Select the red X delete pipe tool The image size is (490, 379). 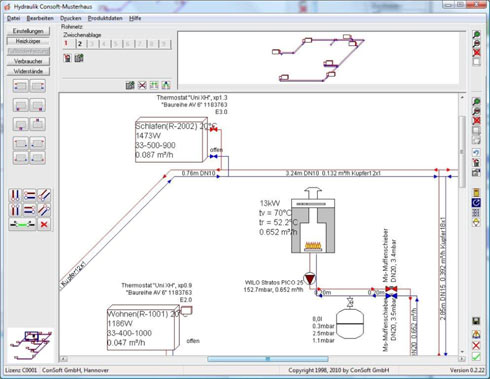[44, 224]
